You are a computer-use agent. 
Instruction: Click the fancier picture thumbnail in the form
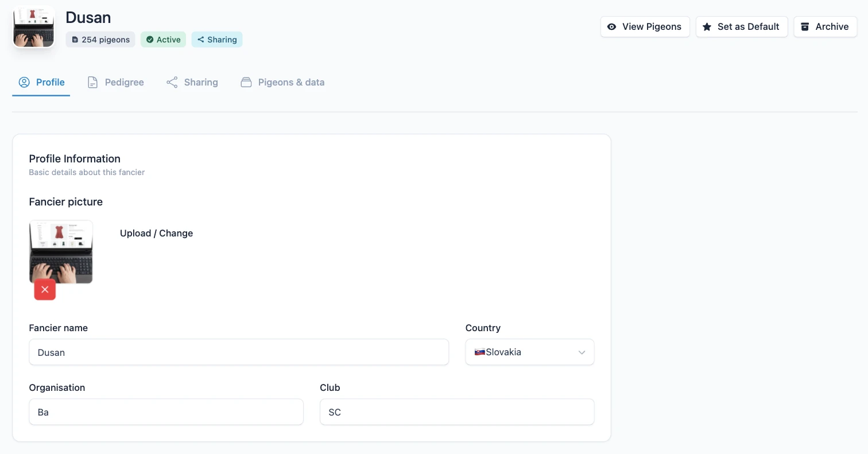pyautogui.click(x=61, y=252)
